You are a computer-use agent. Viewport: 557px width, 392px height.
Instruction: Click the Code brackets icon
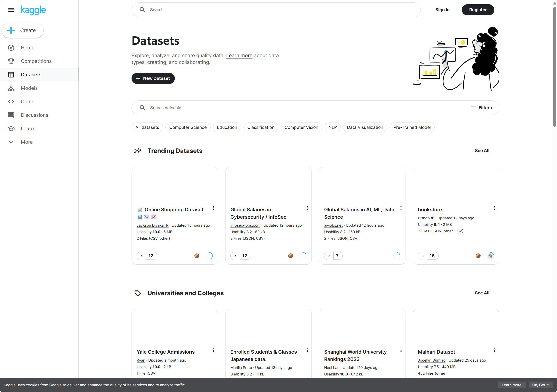pyautogui.click(x=11, y=102)
